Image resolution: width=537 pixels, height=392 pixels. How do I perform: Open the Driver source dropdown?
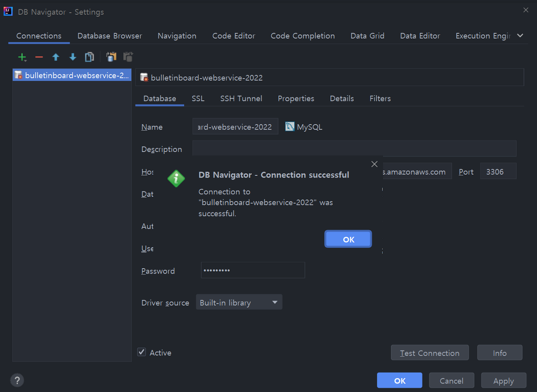[239, 302]
